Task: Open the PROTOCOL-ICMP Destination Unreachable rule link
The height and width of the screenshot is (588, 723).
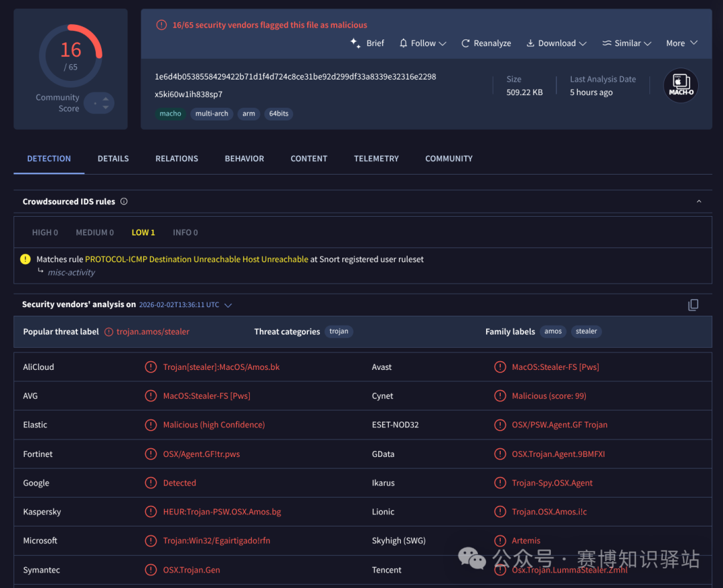Action: tap(196, 259)
